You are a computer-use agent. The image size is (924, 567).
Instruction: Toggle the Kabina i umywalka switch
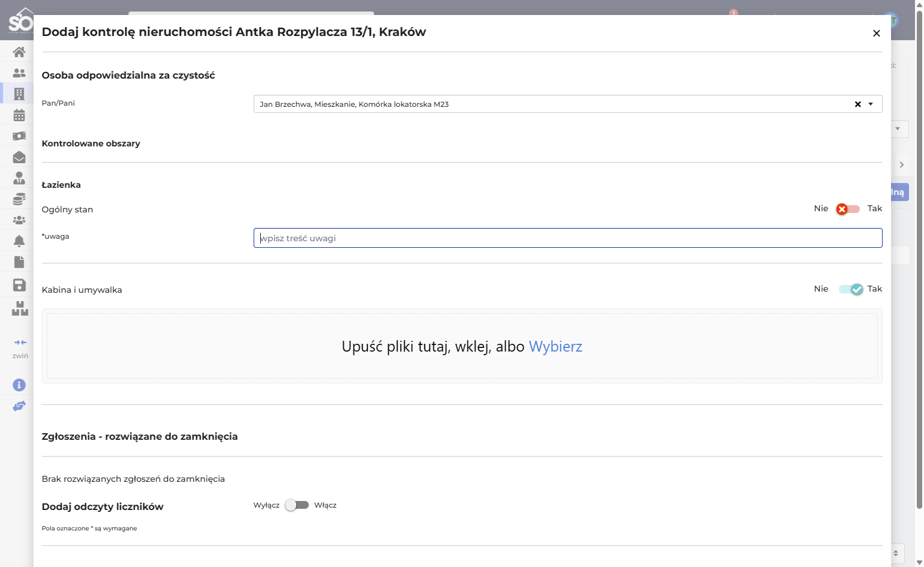click(x=851, y=289)
